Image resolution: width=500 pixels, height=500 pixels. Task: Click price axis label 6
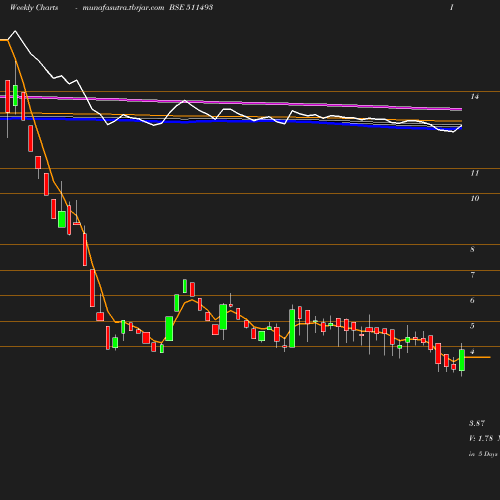pyautogui.click(x=472, y=300)
